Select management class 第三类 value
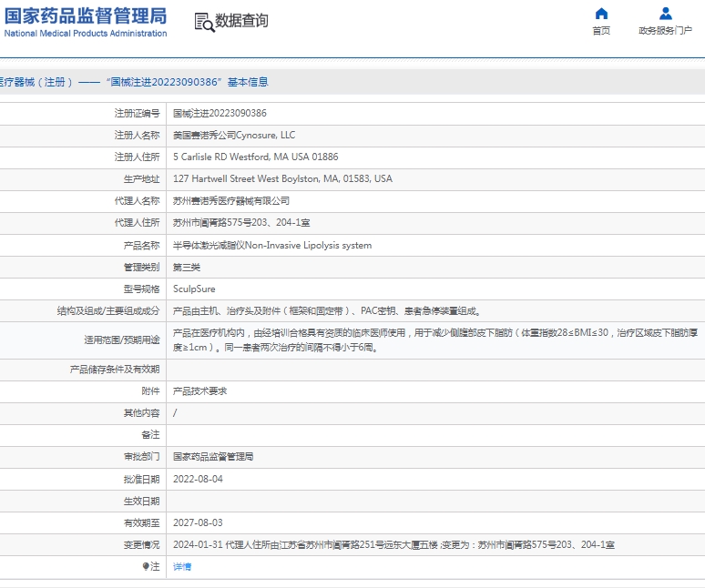705x588 pixels. [x=187, y=268]
